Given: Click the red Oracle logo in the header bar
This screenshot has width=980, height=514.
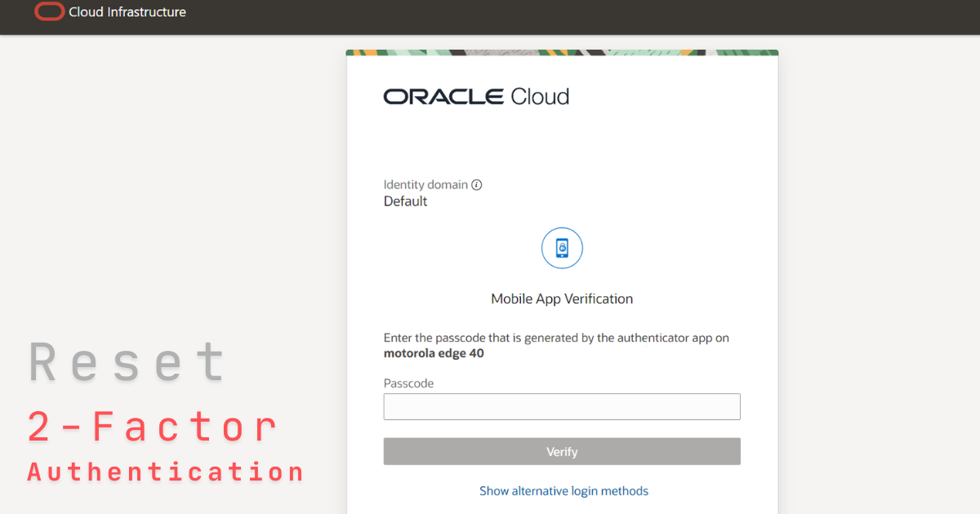Looking at the screenshot, I should pyautogui.click(x=48, y=12).
